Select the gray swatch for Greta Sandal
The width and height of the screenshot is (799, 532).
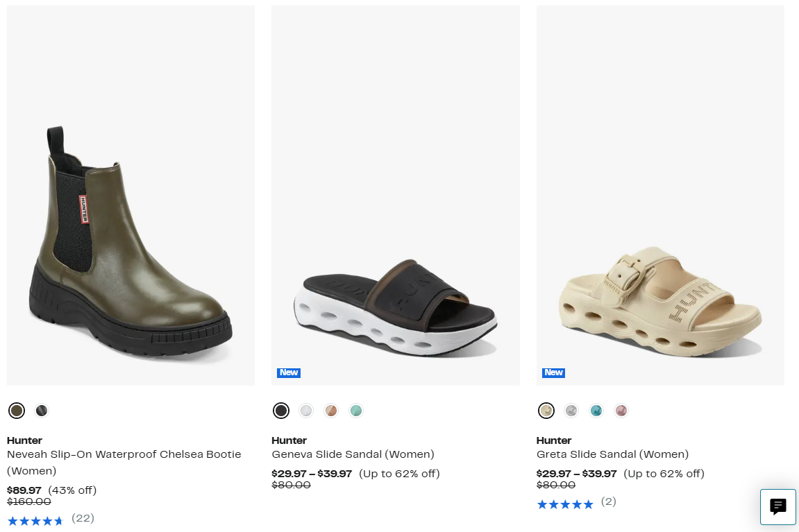571,411
